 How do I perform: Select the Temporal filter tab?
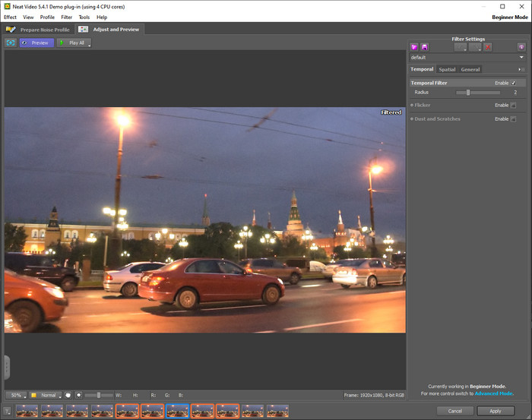tap(422, 69)
